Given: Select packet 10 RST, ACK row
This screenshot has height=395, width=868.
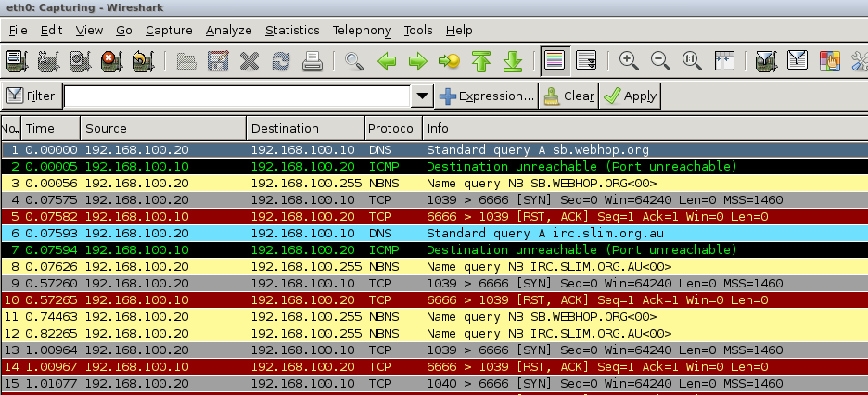Looking at the screenshot, I should pyautogui.click(x=435, y=299).
